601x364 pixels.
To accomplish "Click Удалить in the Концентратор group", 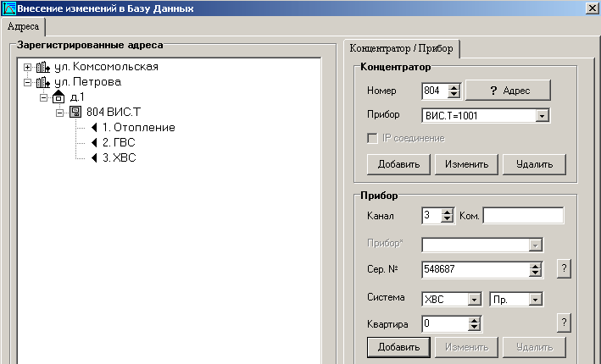I will point(534,164).
